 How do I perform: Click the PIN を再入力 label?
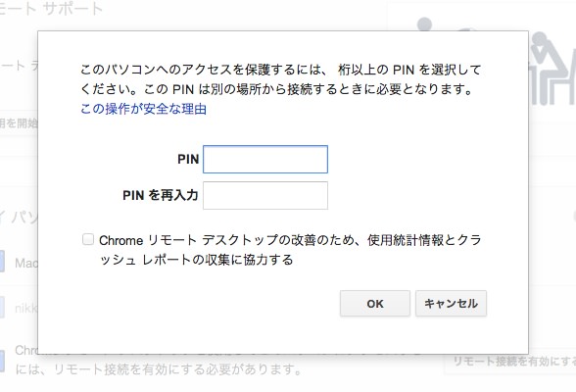(x=161, y=195)
